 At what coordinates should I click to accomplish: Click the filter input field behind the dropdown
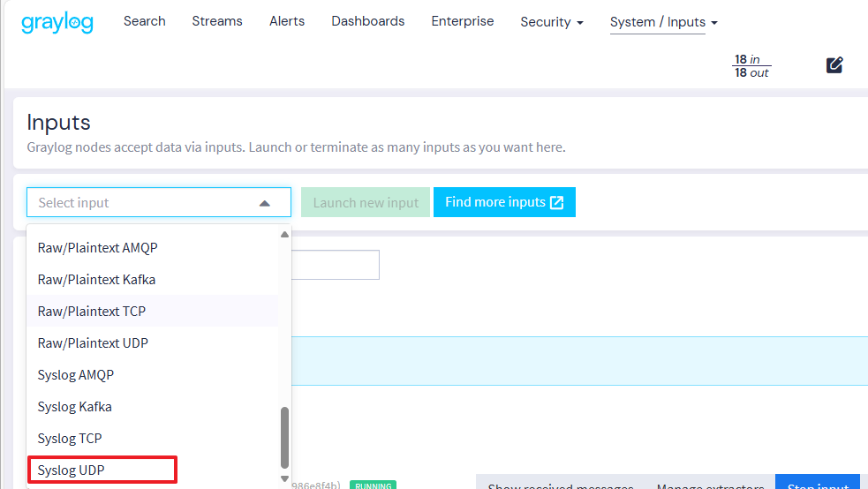point(336,265)
